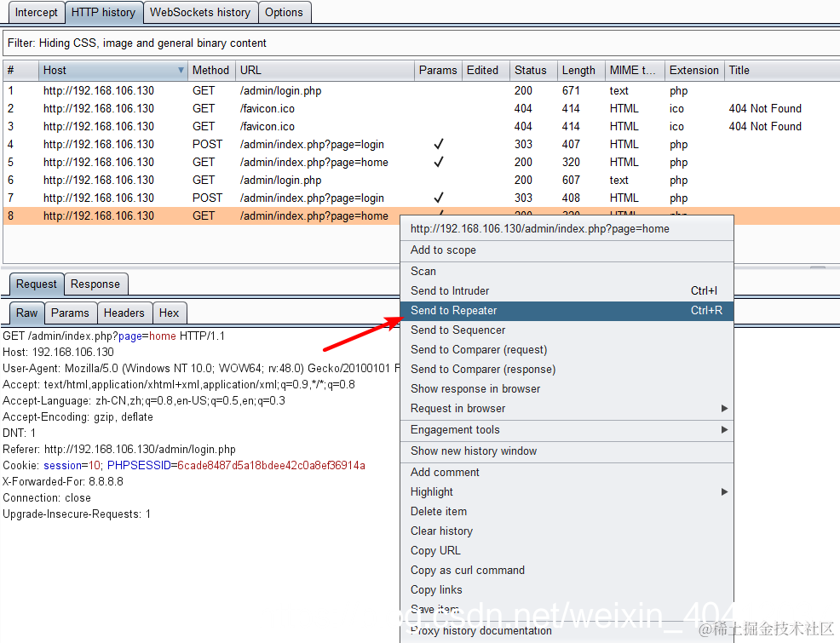Choose Send to Intruder
This screenshot has height=643, width=840.
click(567, 290)
